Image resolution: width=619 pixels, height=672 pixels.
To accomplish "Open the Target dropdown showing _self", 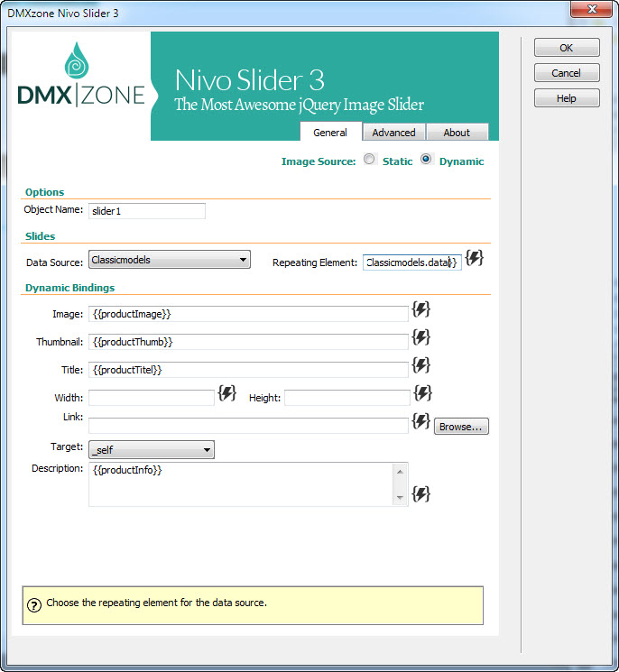I will [152, 450].
